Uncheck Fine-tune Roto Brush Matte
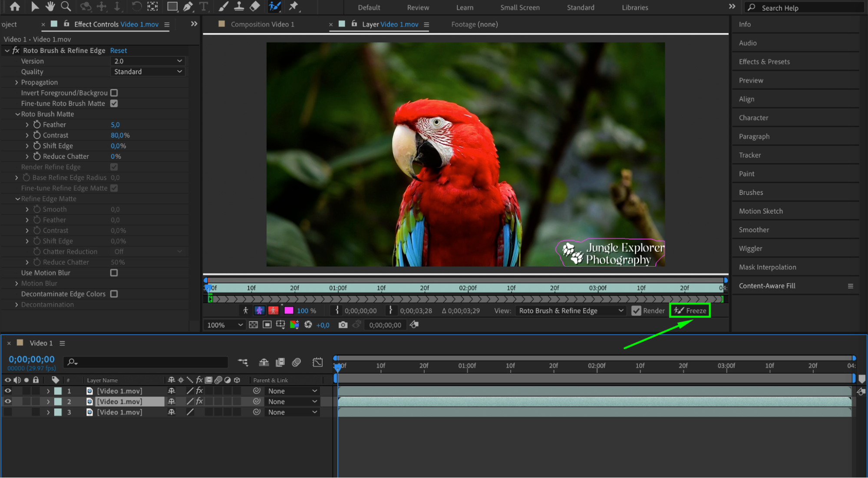 click(114, 103)
